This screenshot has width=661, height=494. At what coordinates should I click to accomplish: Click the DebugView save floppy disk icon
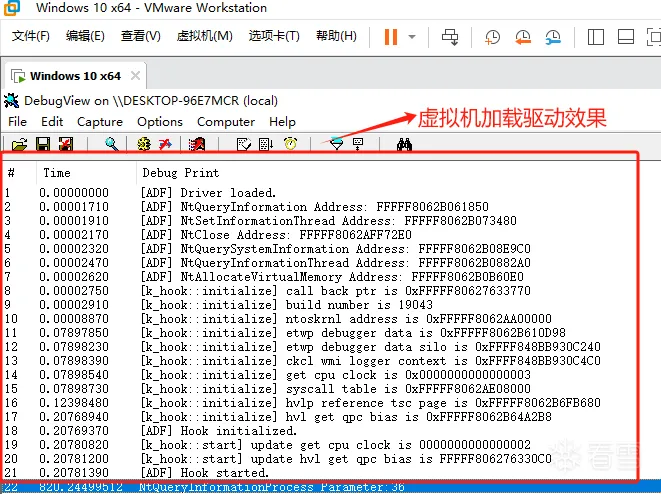tap(43, 144)
